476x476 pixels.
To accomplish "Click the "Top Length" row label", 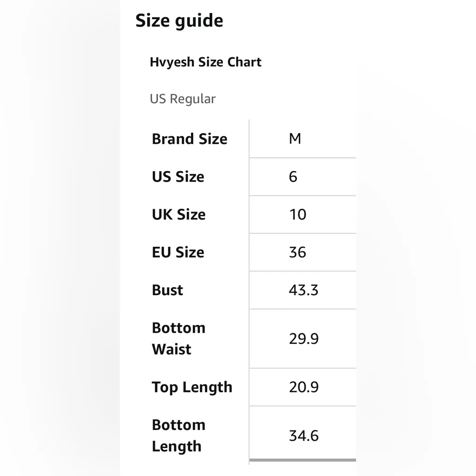I will (x=192, y=387).
